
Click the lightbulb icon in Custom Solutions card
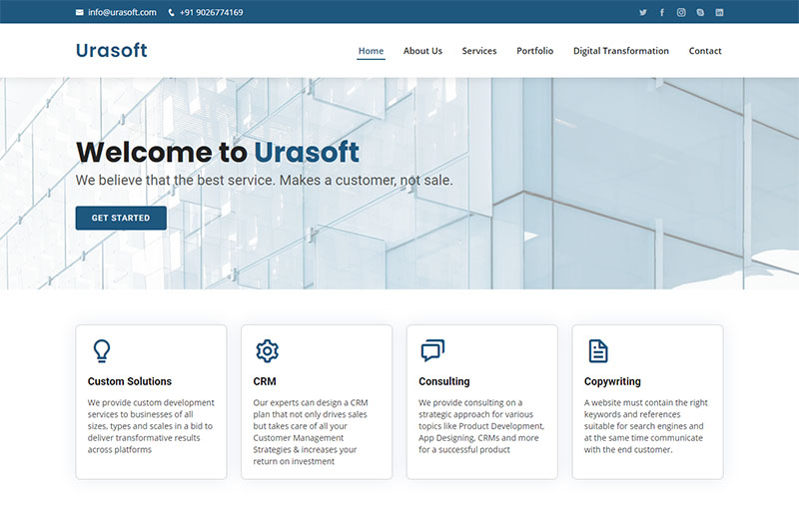point(102,350)
